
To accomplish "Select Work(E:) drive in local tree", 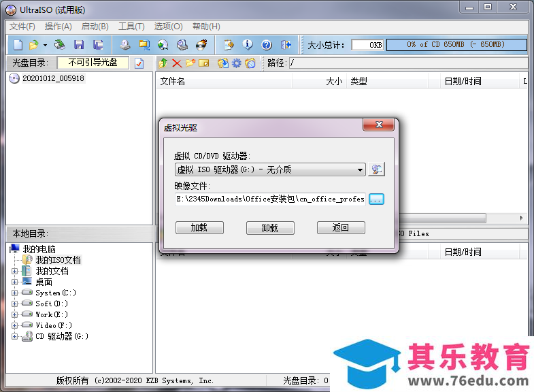I will click(52, 314).
